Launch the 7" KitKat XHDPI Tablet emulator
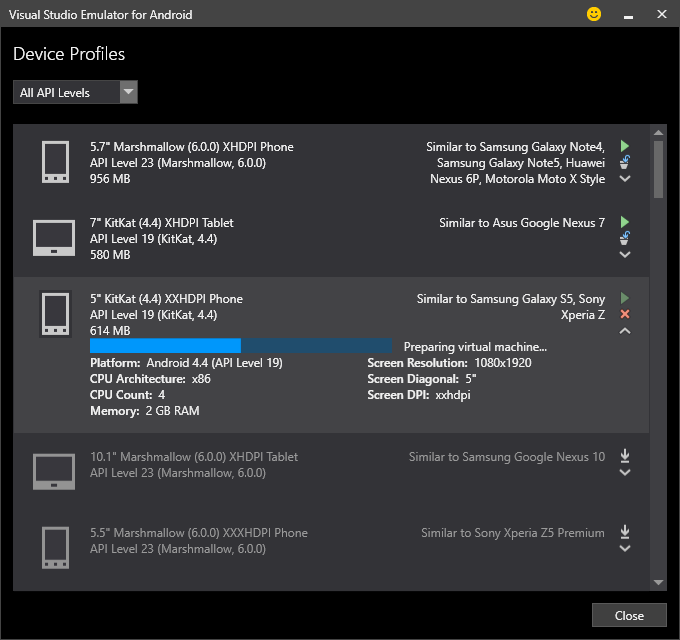The height and width of the screenshot is (640, 680). (624, 222)
